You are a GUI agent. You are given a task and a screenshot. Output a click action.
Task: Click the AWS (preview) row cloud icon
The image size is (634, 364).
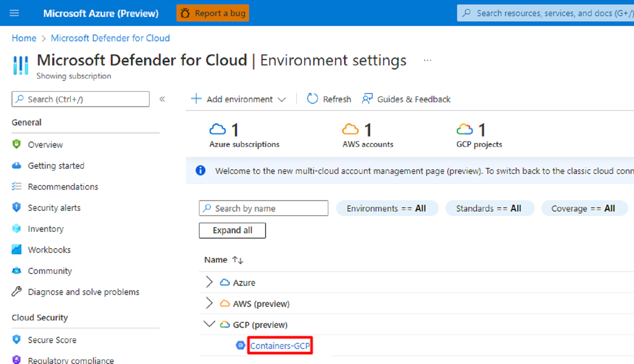pos(225,303)
